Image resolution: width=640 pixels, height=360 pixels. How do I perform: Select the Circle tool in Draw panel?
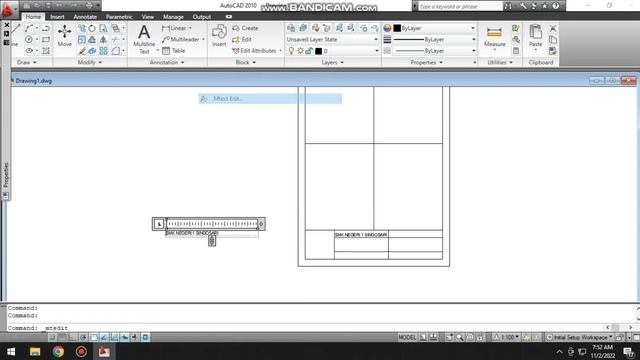(x=29, y=40)
